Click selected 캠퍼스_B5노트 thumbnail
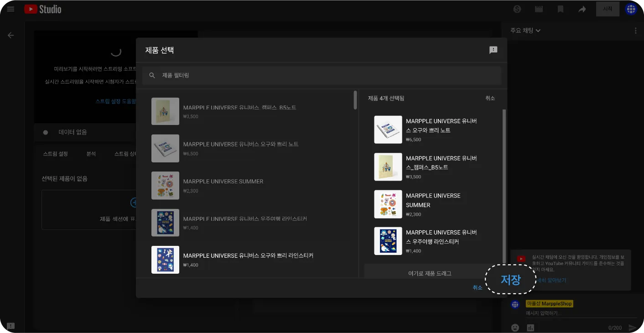 [388, 167]
